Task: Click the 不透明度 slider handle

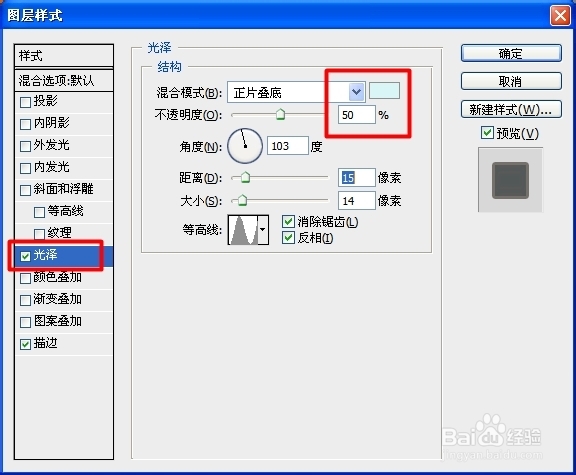Action: click(280, 114)
